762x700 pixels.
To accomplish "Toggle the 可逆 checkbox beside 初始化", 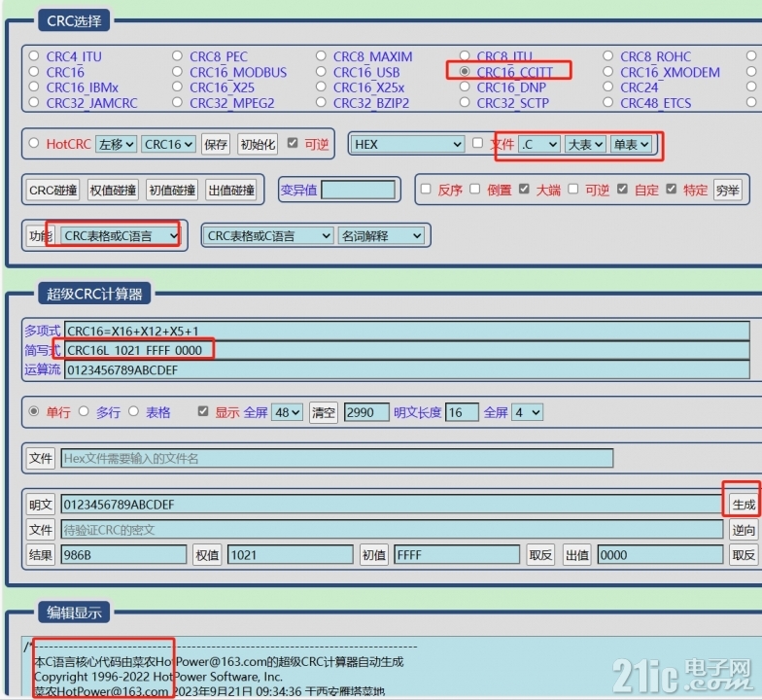I will pos(292,143).
